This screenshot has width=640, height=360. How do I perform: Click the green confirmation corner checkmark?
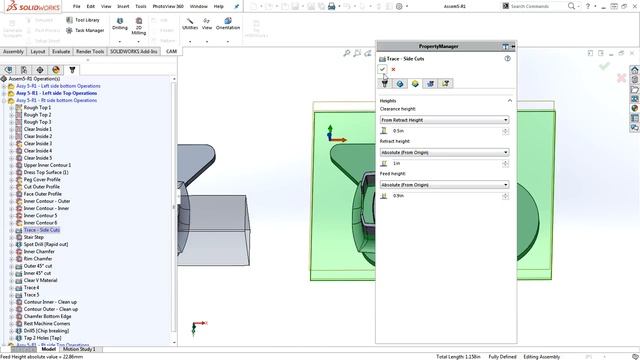click(x=604, y=65)
